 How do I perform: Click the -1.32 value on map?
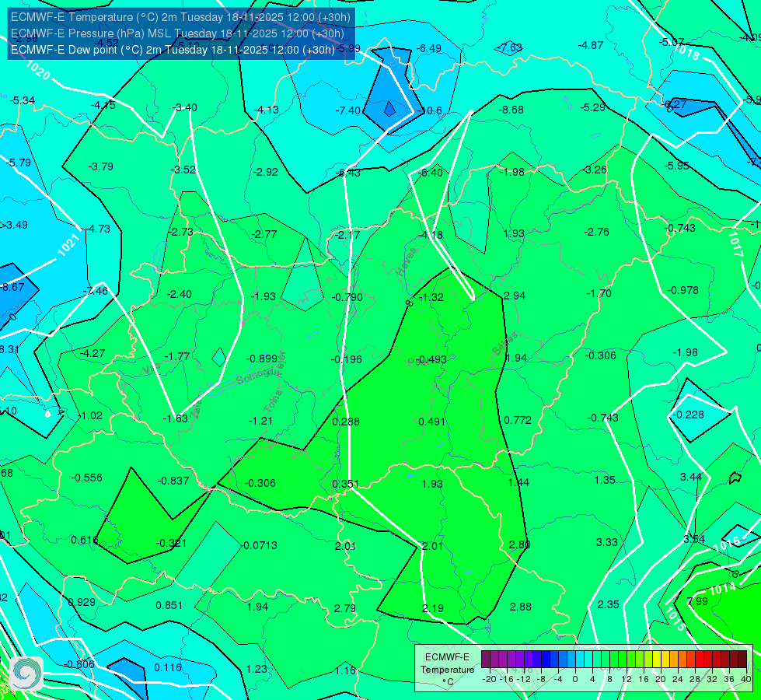tap(431, 297)
